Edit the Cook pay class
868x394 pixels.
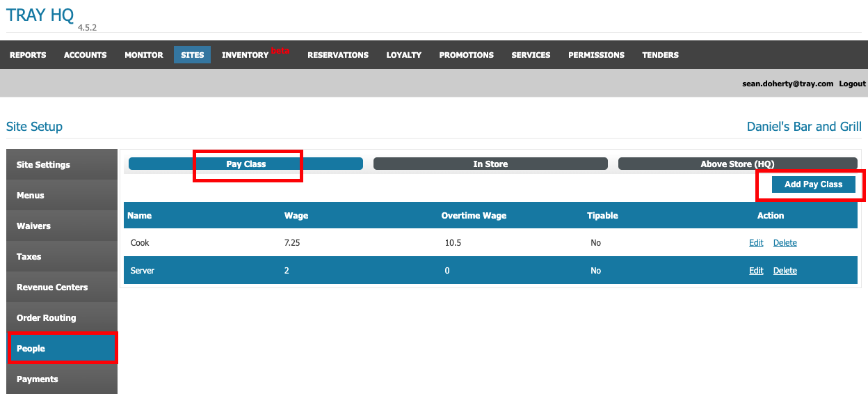(x=756, y=243)
